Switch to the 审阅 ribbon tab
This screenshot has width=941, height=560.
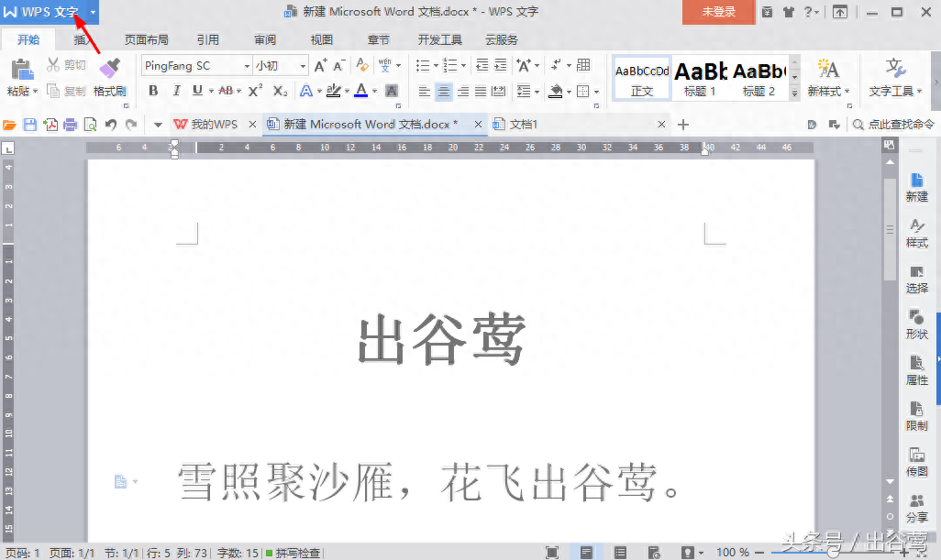265,39
